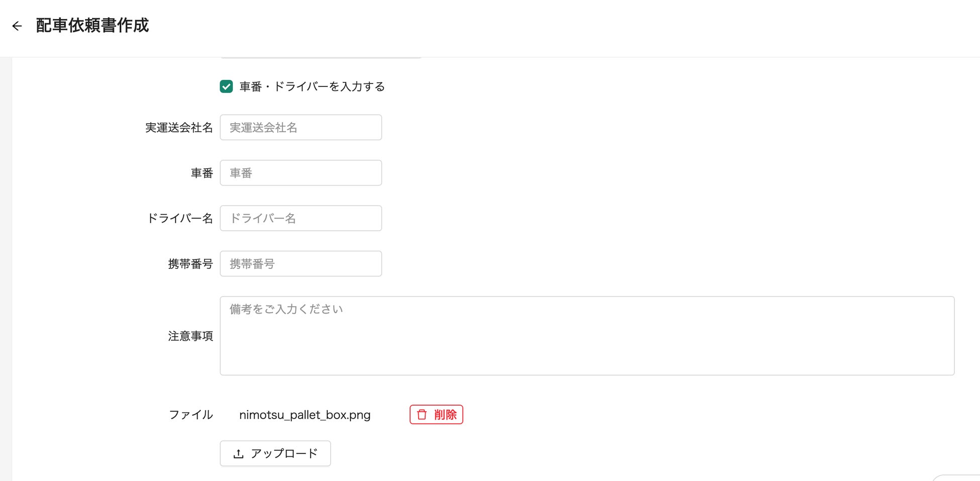Click the 携帯番号 field label
The width and height of the screenshot is (980, 481).
[190, 264]
